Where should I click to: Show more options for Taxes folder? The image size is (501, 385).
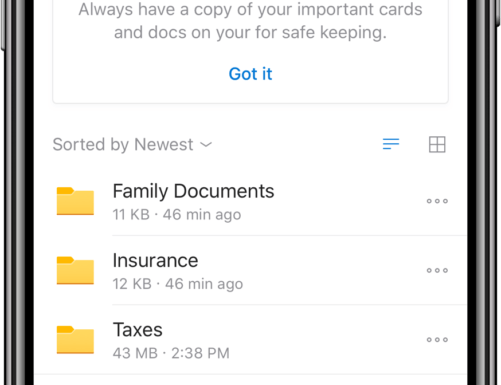(437, 340)
